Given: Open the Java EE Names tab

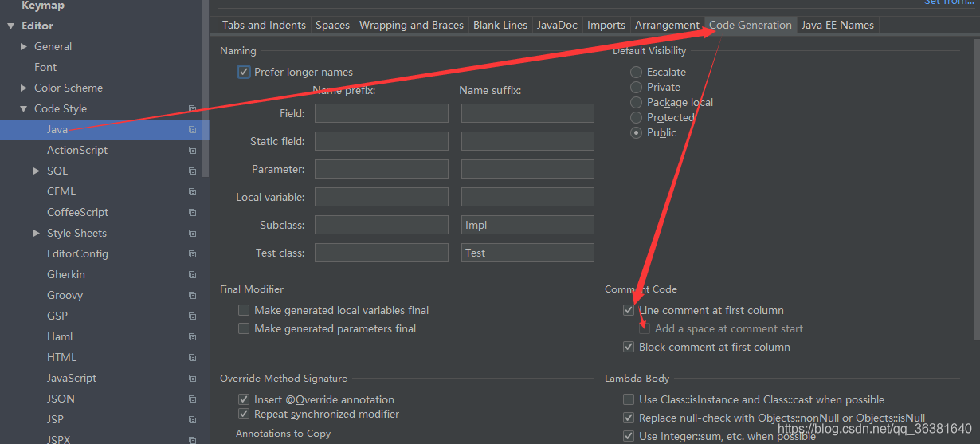Looking at the screenshot, I should click(837, 25).
